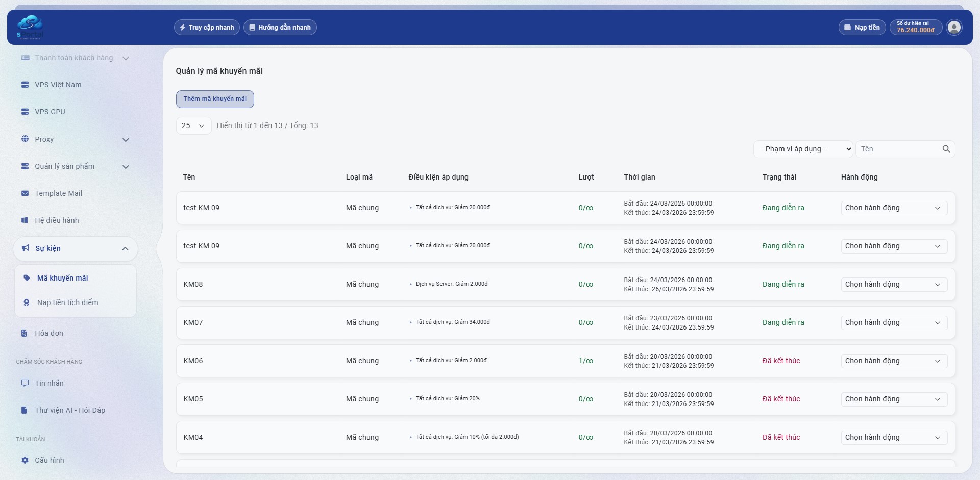Collapse the Sự kiện menu section

(125, 248)
